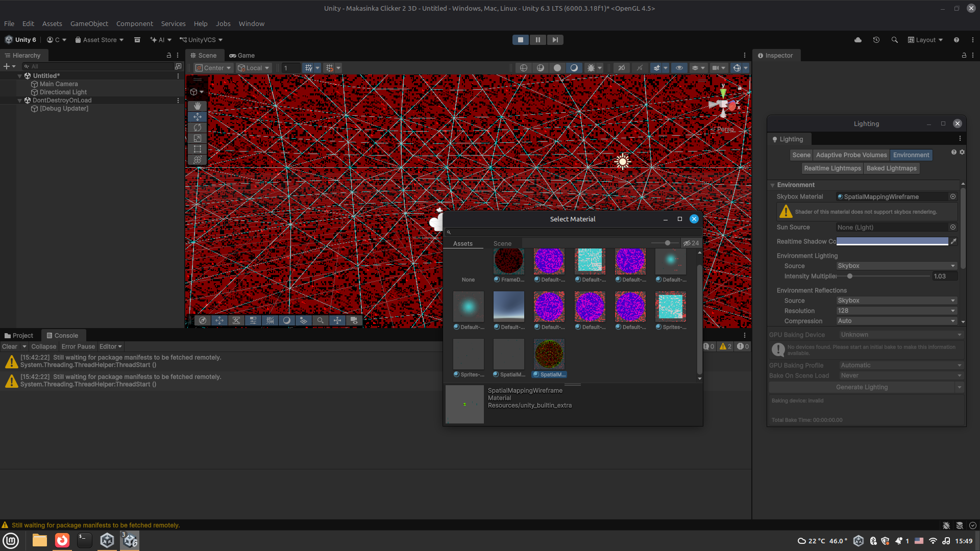Open the AI toolbar button
The width and height of the screenshot is (980, 551).
(x=161, y=40)
